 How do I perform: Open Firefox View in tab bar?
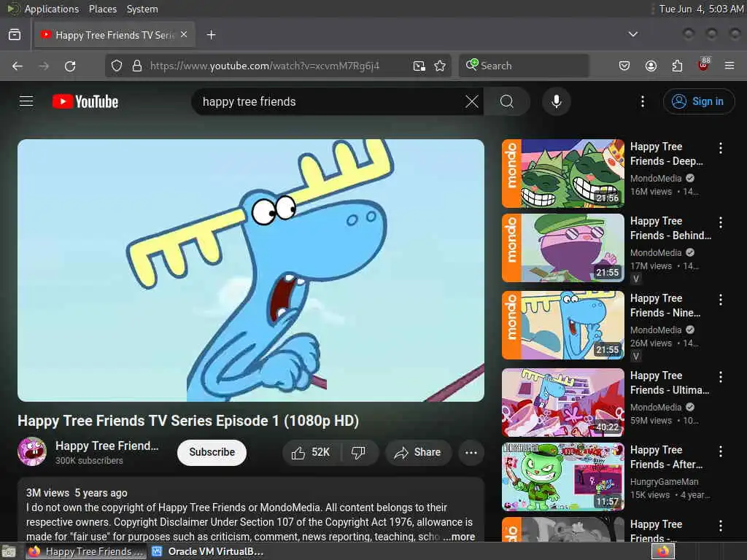coord(15,35)
